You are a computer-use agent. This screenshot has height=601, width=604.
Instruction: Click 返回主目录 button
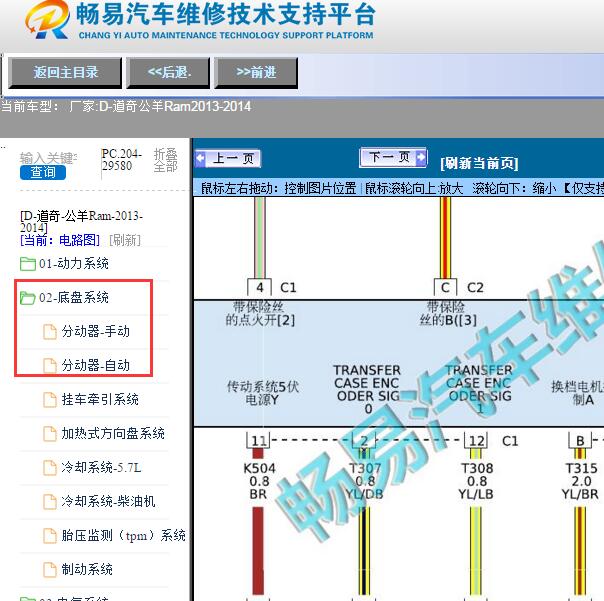tap(65, 72)
